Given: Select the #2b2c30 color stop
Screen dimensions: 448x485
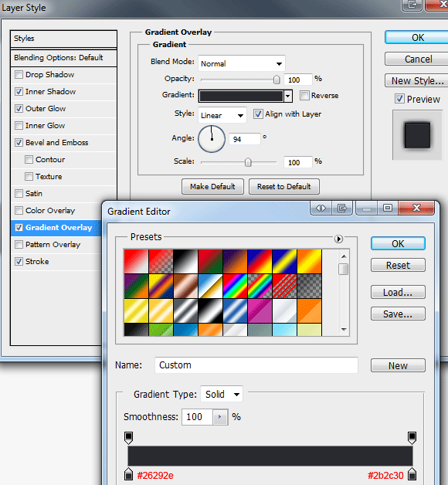Looking at the screenshot, I should (412, 474).
